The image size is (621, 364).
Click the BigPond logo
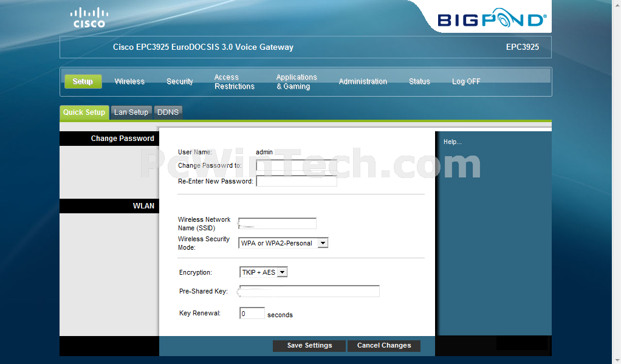pyautogui.click(x=492, y=19)
